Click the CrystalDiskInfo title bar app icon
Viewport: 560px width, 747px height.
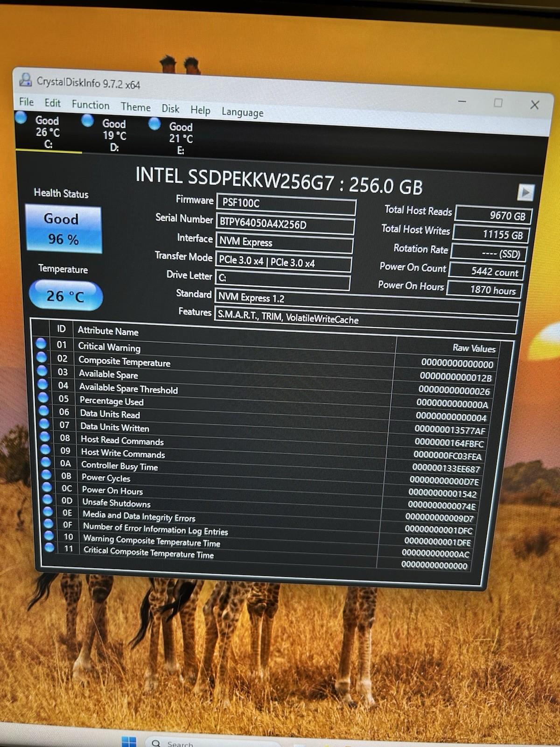[x=26, y=79]
